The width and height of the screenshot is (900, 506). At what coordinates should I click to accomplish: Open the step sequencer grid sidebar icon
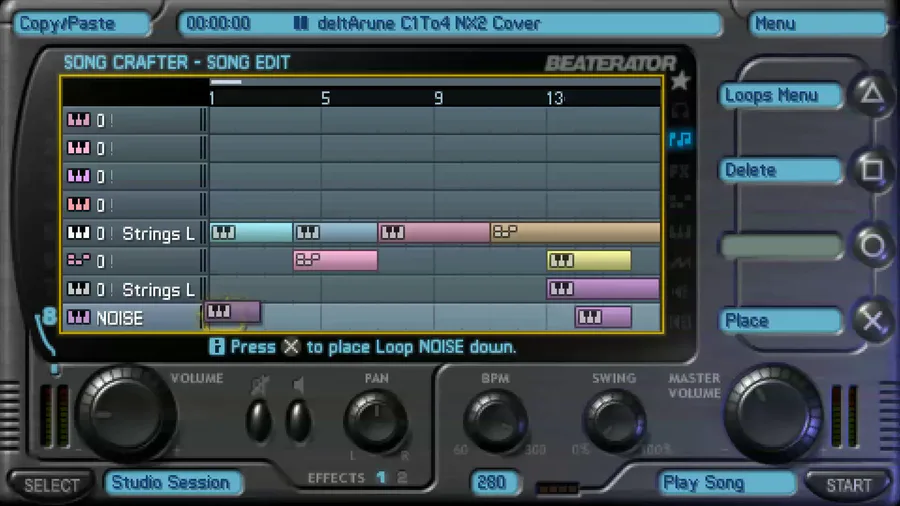click(x=680, y=201)
